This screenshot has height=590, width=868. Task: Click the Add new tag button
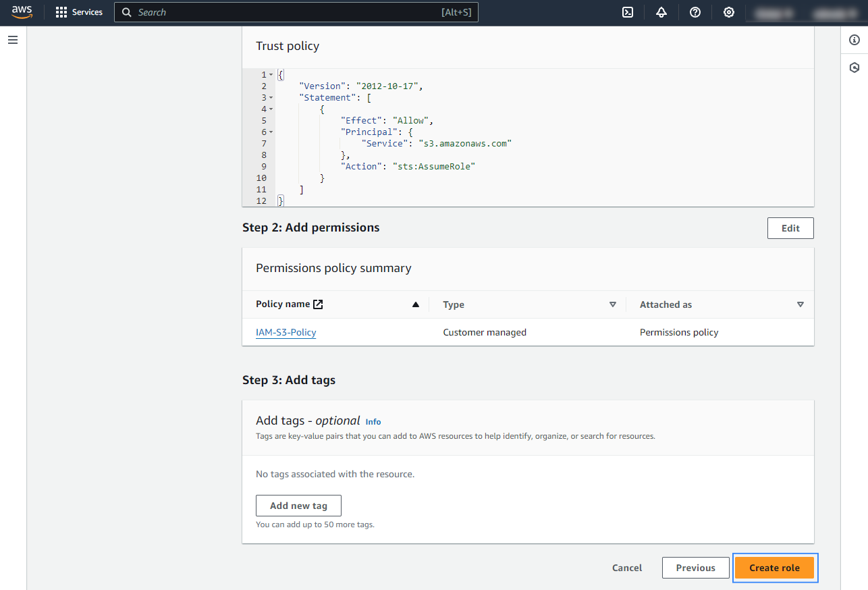coord(298,506)
